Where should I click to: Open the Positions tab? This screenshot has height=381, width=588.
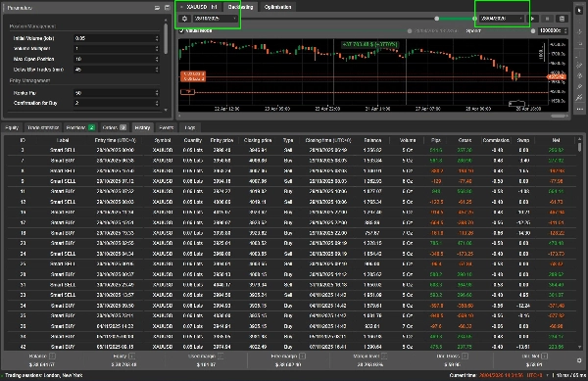coord(80,127)
